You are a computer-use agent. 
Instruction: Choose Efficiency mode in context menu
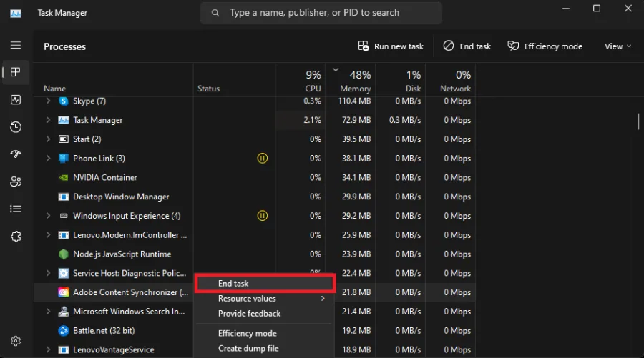(x=263, y=334)
